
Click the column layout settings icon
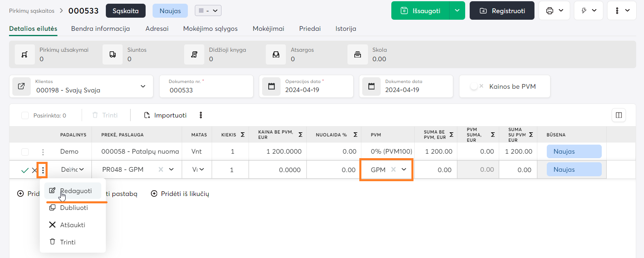click(619, 115)
